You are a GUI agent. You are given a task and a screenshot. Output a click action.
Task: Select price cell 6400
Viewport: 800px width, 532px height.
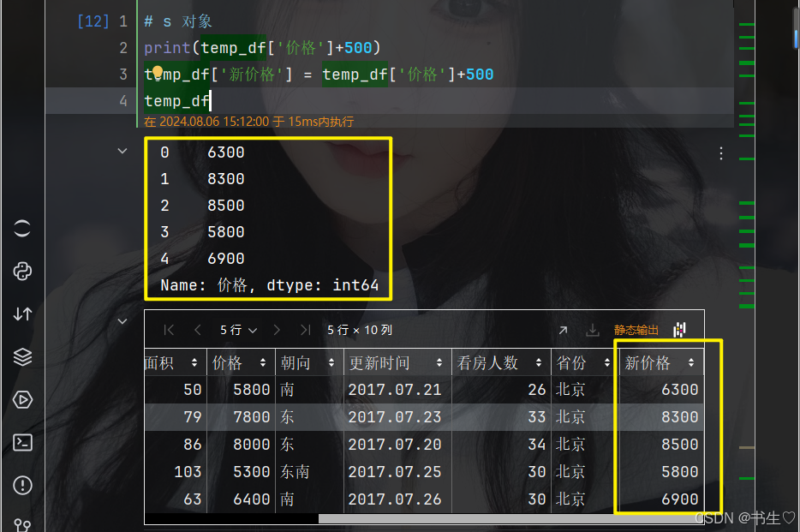pos(241,499)
